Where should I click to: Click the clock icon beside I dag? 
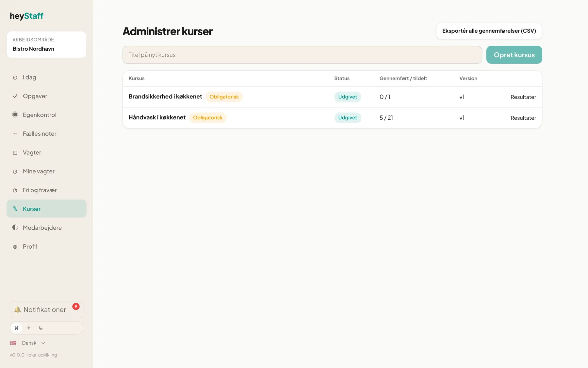click(x=15, y=78)
